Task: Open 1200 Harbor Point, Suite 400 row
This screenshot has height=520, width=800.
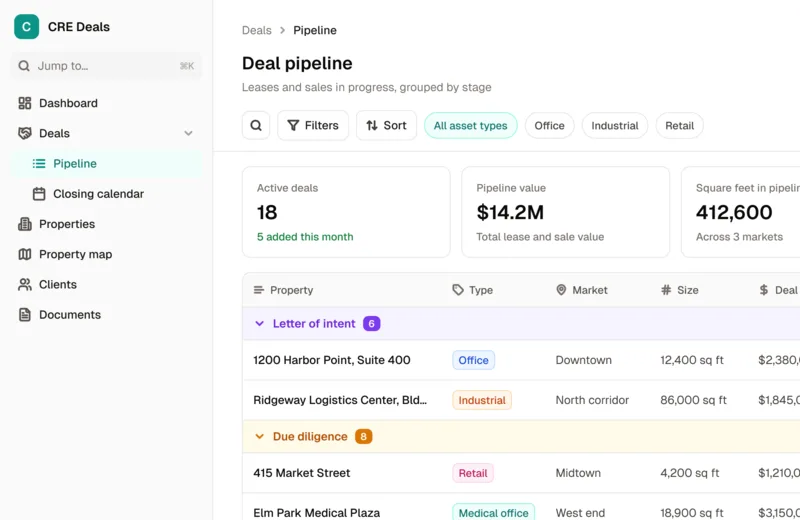Action: pos(521,360)
